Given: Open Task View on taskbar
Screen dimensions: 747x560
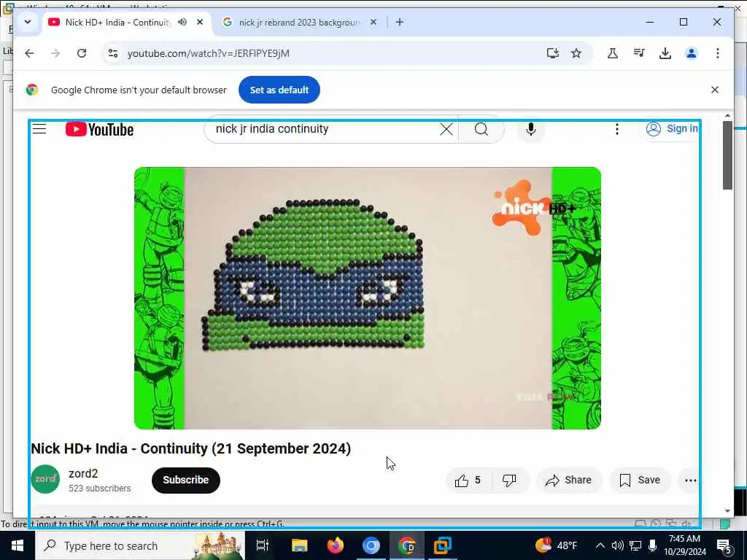Looking at the screenshot, I should [x=263, y=545].
